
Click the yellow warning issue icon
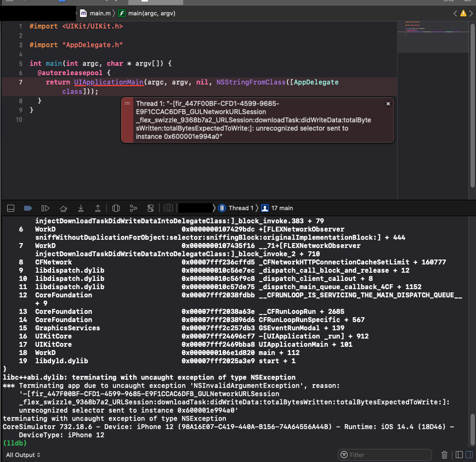point(463,13)
